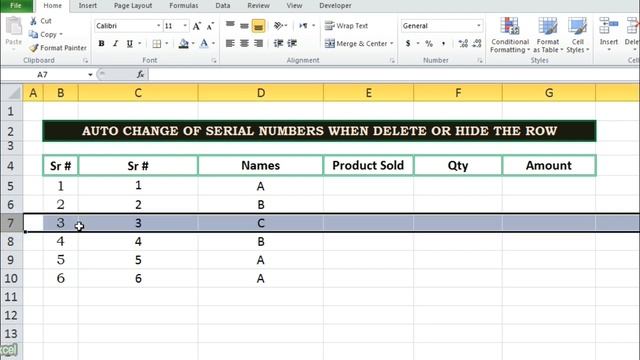
Task: Switch to the Review tab
Action: [258, 6]
